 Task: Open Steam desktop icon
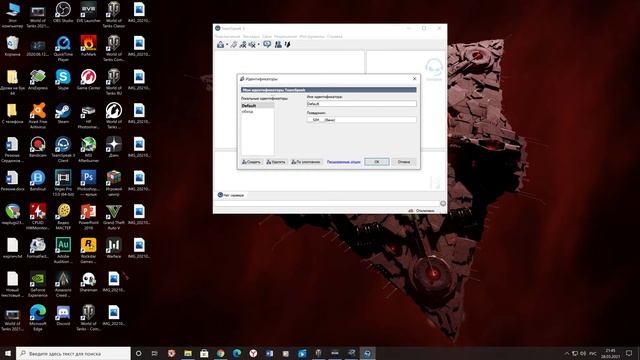(63, 113)
